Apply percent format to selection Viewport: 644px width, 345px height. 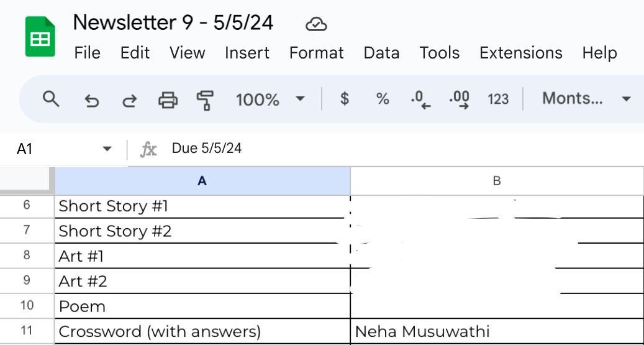(x=383, y=99)
